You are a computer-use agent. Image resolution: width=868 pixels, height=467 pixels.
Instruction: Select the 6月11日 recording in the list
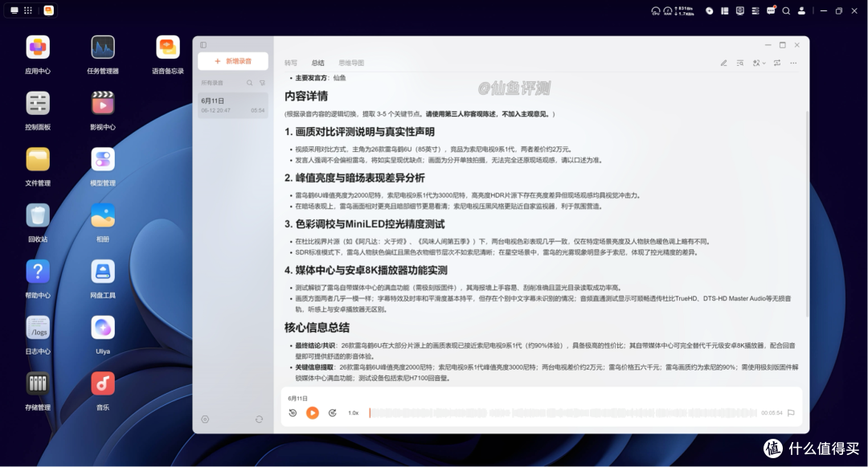[x=233, y=105]
